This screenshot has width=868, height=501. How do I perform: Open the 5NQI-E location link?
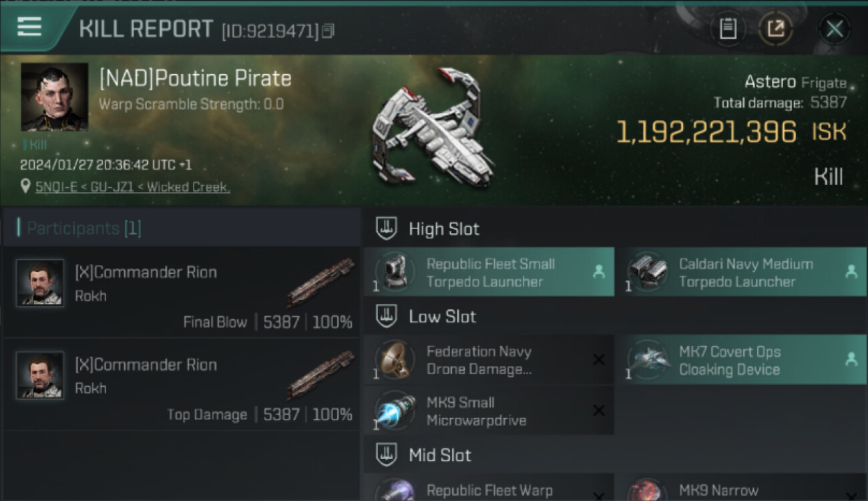(x=132, y=188)
